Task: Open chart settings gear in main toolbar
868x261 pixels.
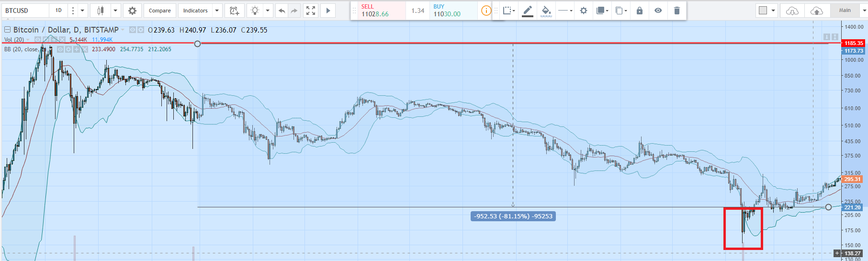Action: click(132, 11)
